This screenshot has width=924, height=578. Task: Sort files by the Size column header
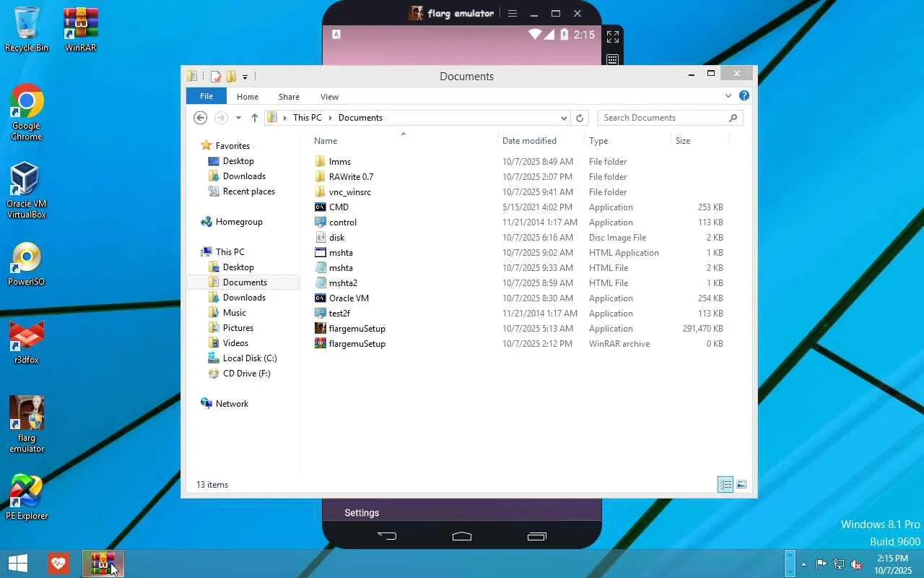699,141
